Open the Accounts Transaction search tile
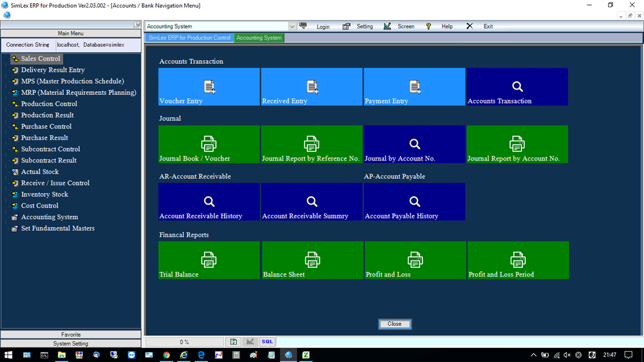The width and height of the screenshot is (644, 362). tap(517, 86)
